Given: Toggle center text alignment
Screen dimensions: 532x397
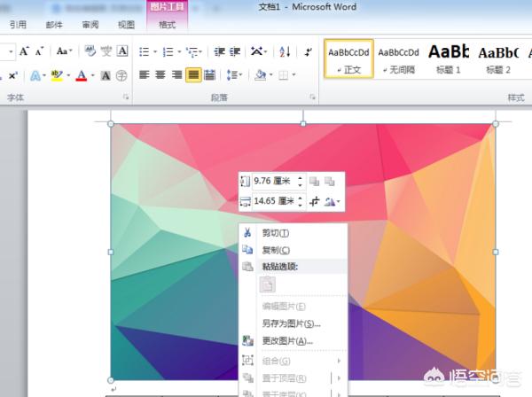Looking at the screenshot, I should pyautogui.click(x=160, y=75).
